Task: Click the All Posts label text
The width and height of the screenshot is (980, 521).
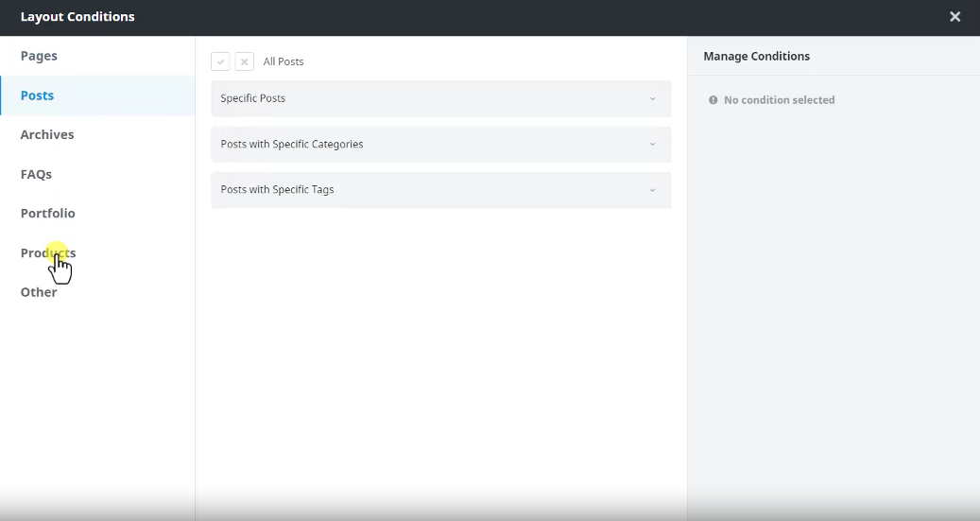Action: (284, 61)
